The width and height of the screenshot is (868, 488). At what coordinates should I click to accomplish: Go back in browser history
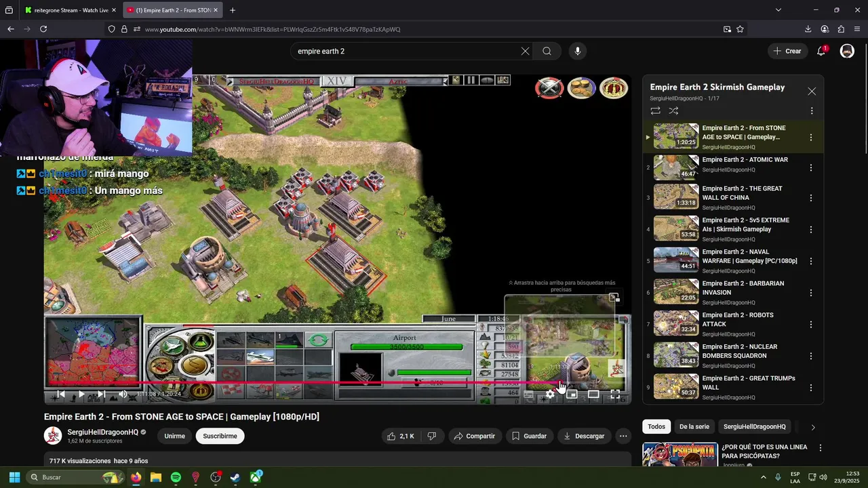point(11,29)
